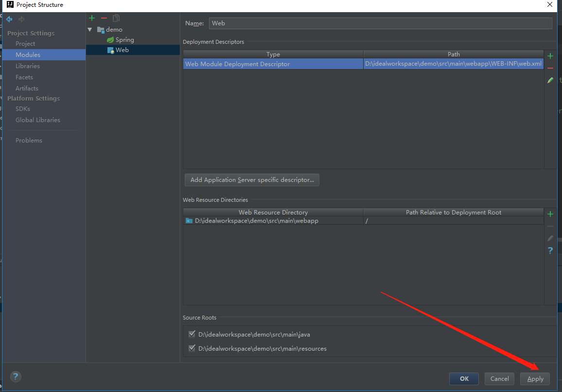Remove deployment descriptor with minus icon
This screenshot has width=562, height=392.
550,68
